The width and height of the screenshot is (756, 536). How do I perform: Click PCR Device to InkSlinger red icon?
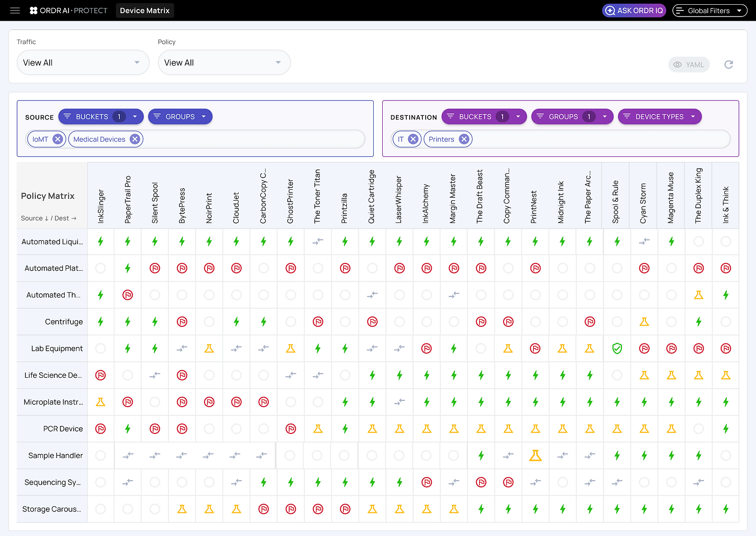pyautogui.click(x=100, y=429)
